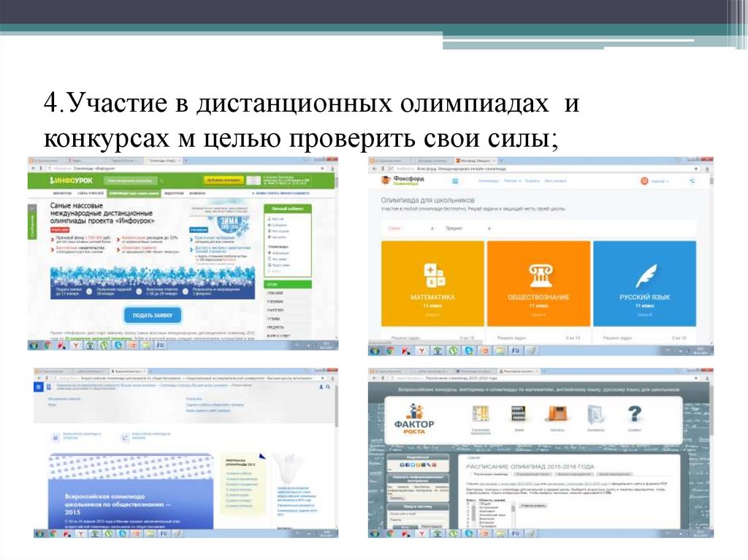Click the download arrow in the Инфоурок browser window
748x560 pixels.
click(332, 169)
